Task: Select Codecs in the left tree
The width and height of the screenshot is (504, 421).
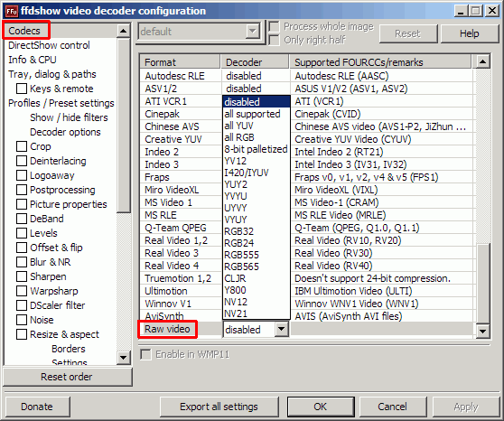Action: 24,31
